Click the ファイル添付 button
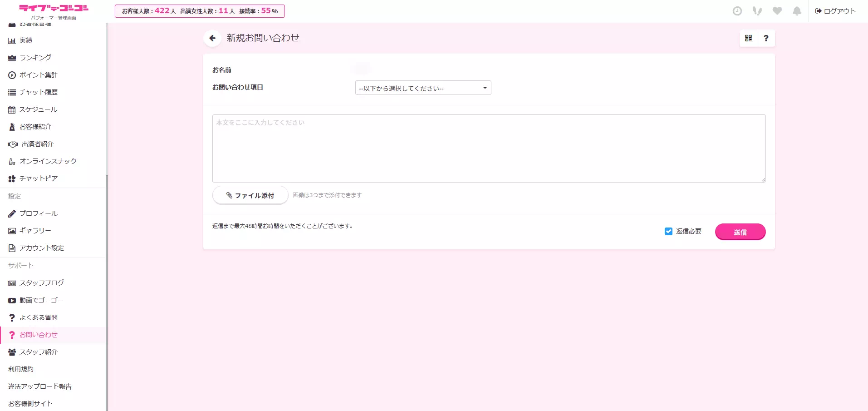868x411 pixels. pyautogui.click(x=250, y=195)
